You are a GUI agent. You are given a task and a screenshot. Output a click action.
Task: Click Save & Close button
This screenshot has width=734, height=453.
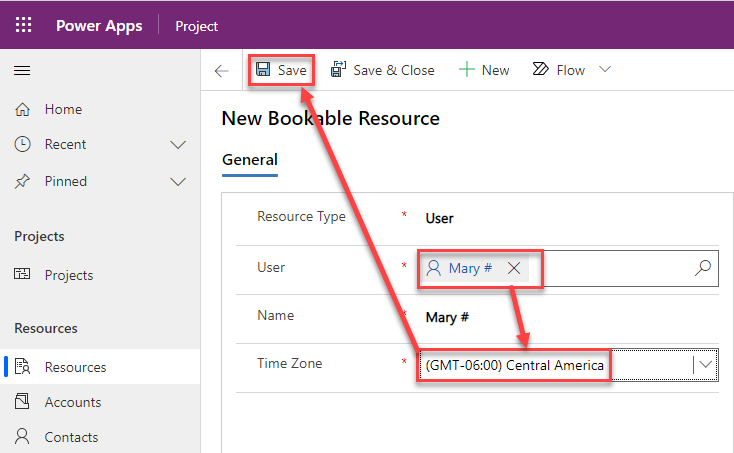click(383, 70)
